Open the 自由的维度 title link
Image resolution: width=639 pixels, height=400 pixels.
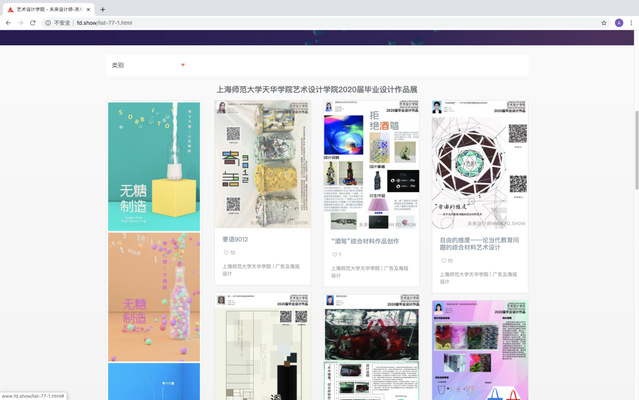coord(479,244)
